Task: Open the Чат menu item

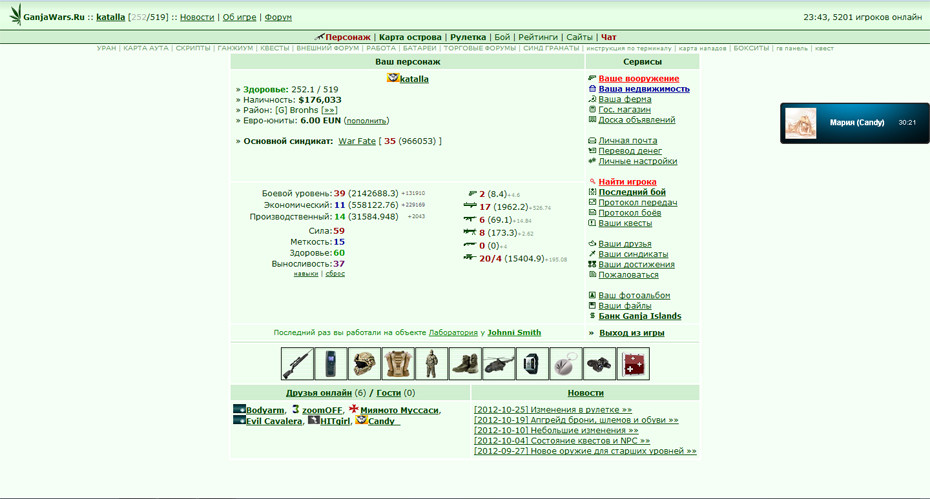Action: (x=609, y=37)
